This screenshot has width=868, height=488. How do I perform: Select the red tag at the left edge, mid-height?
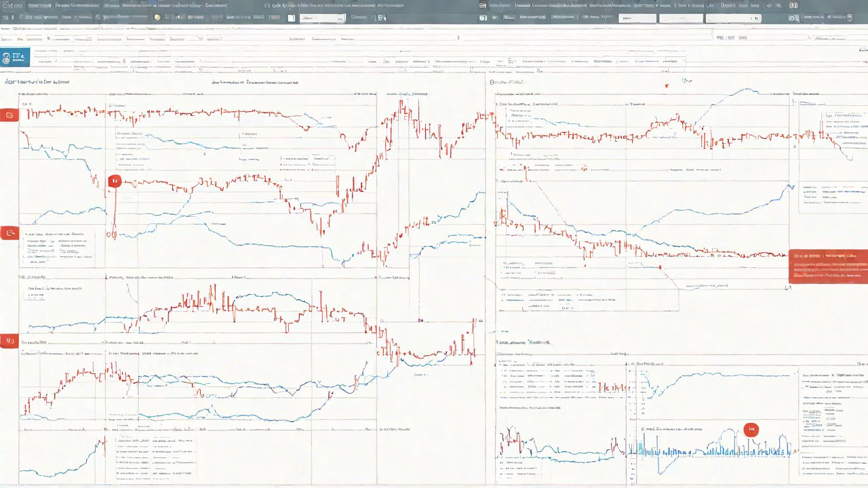pos(9,234)
